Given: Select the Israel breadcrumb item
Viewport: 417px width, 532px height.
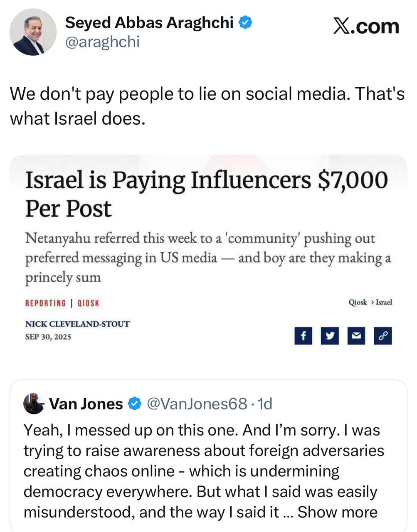Looking at the screenshot, I should click(x=384, y=302).
